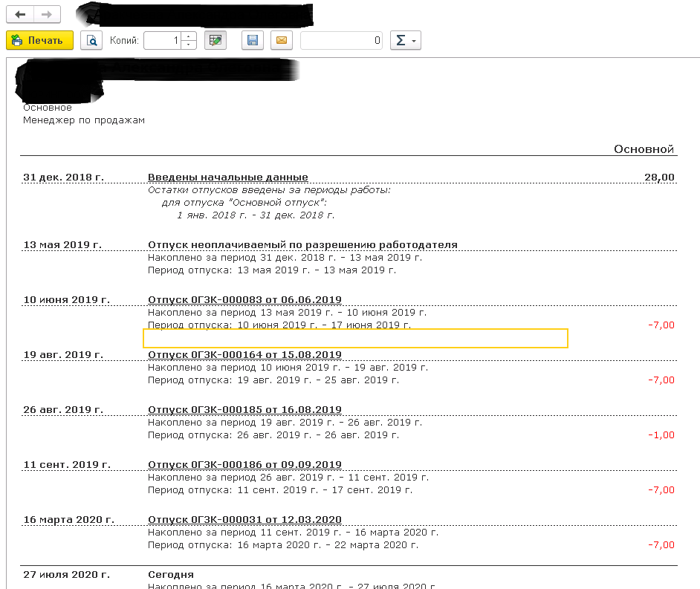Open Отпуск неоплачиваемый по разрешению работодателя link
This screenshot has height=589, width=700.
tap(302, 244)
